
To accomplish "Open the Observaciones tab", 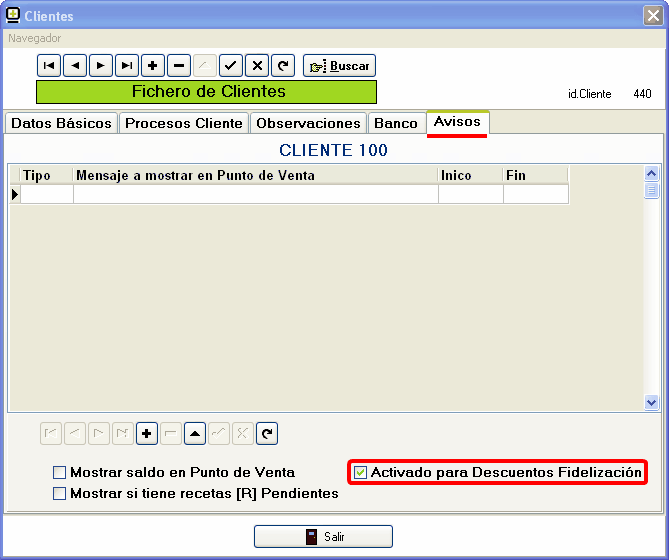I will [307, 123].
